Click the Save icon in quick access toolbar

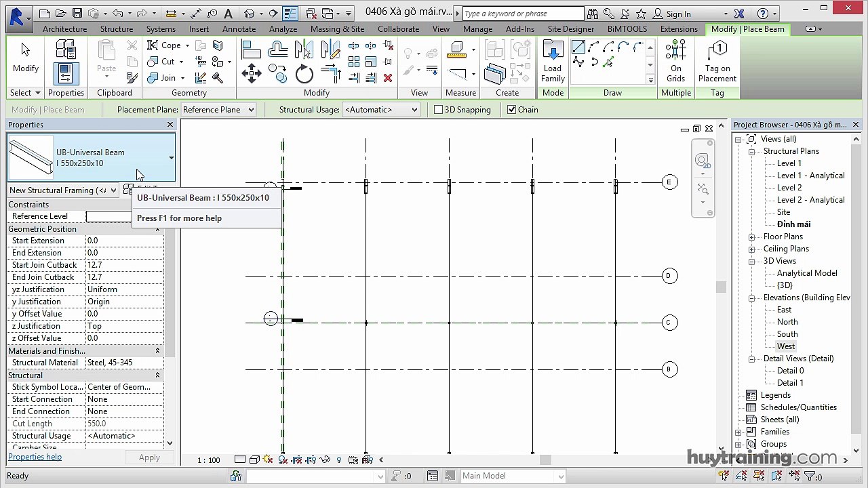pos(77,14)
